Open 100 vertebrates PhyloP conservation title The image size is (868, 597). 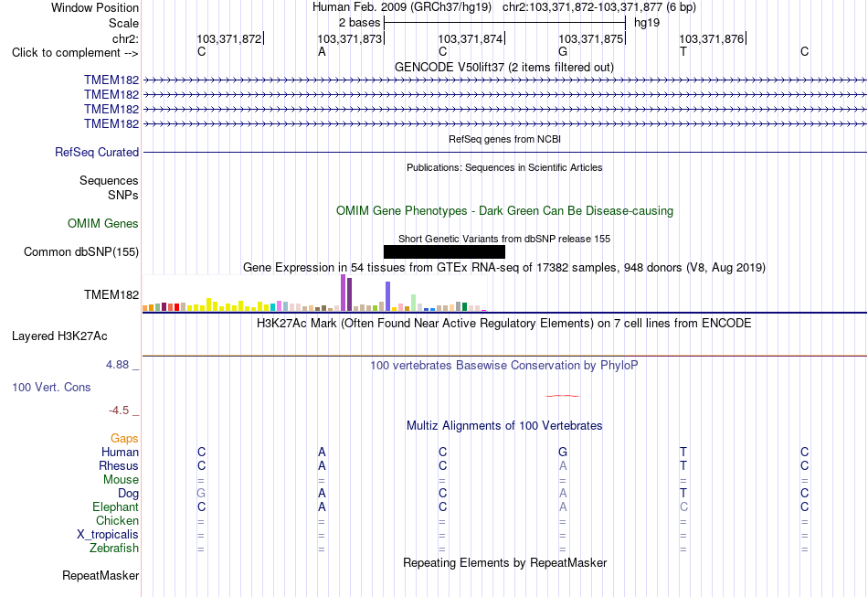503,366
